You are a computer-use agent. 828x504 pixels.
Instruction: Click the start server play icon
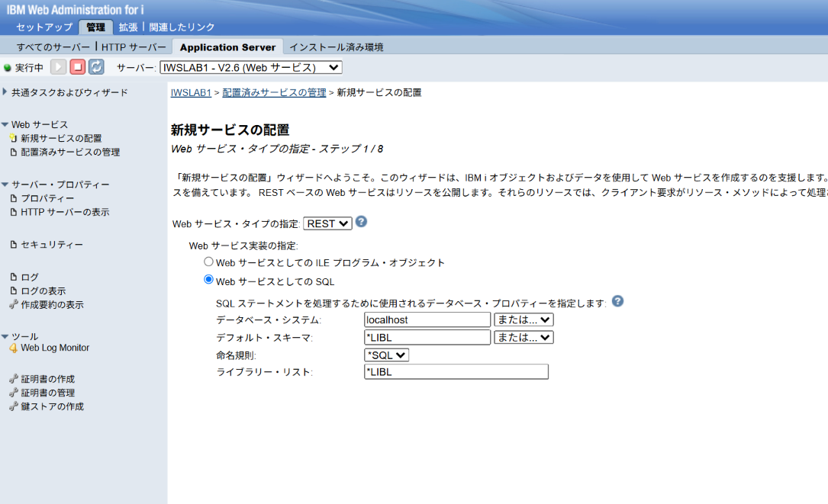(58, 67)
